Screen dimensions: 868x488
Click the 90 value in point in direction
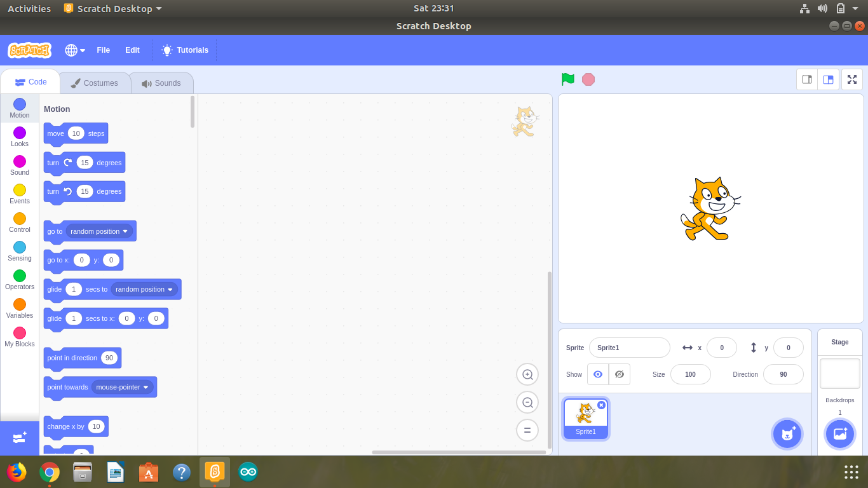(x=109, y=358)
